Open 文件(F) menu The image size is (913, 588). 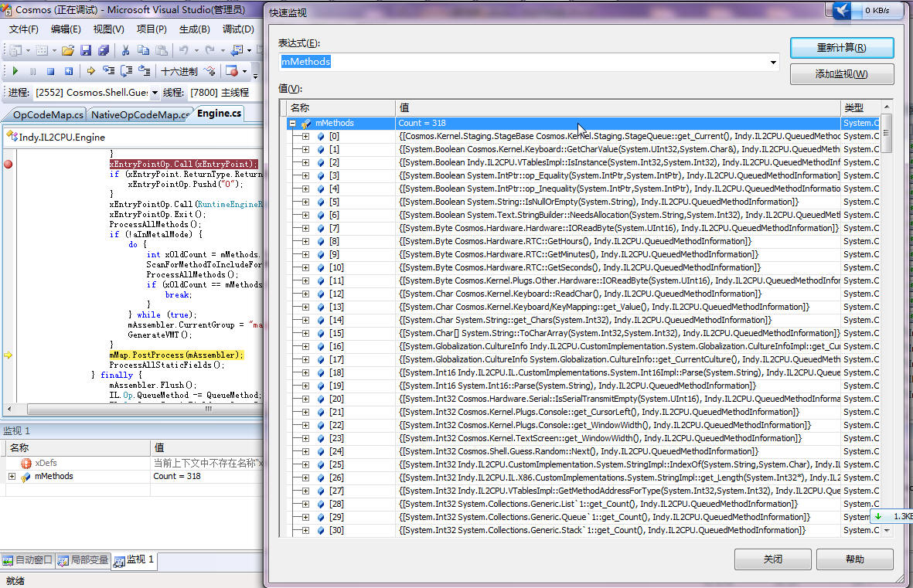click(24, 29)
